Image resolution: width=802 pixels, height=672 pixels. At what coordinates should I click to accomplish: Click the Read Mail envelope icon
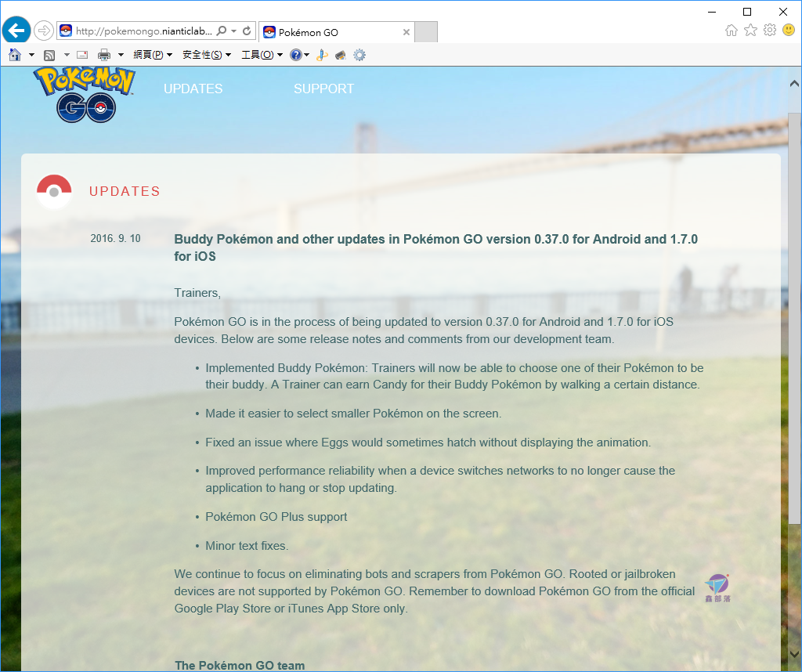tap(82, 55)
